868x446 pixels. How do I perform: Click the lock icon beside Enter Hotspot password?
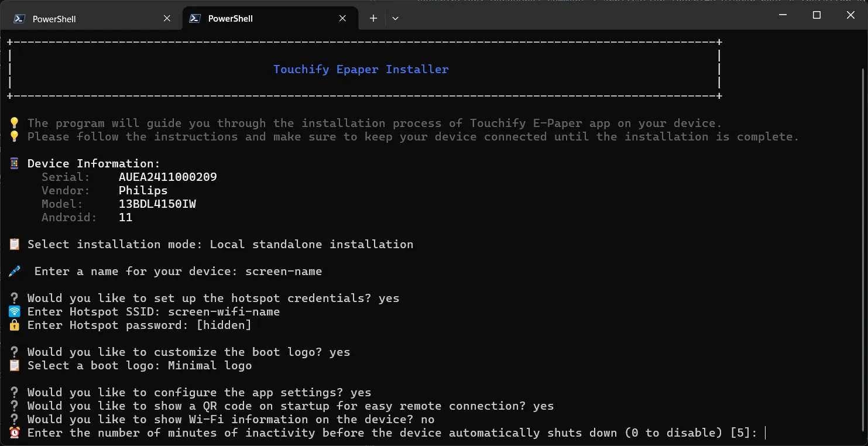(x=15, y=325)
